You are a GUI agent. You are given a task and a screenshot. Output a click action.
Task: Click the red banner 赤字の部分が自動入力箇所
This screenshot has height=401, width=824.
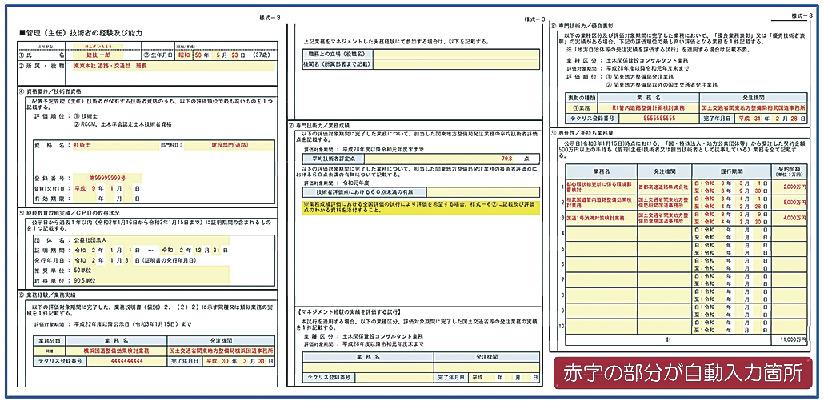(x=683, y=373)
